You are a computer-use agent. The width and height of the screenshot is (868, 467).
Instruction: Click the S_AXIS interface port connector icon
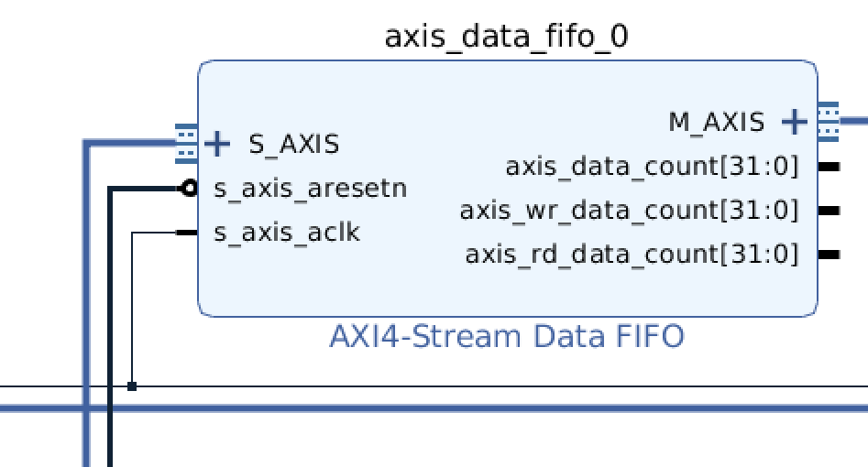coord(187,144)
